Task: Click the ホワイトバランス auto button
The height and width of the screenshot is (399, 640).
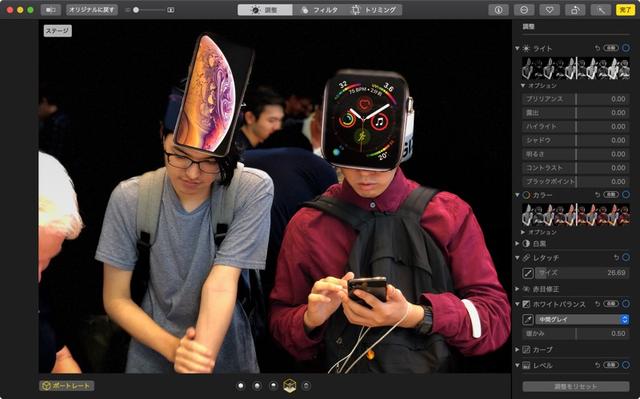Action: coord(611,304)
